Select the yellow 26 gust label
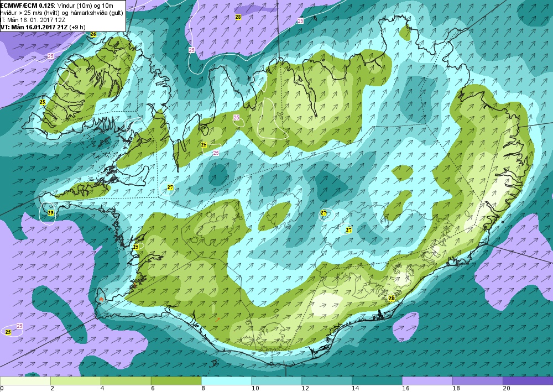Image resolution: width=553 pixels, height=392 pixels. [x=93, y=34]
